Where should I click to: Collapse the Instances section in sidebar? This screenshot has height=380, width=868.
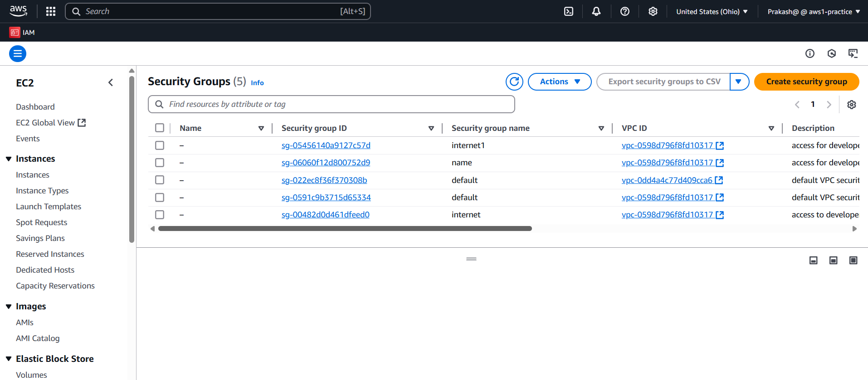(x=9, y=159)
